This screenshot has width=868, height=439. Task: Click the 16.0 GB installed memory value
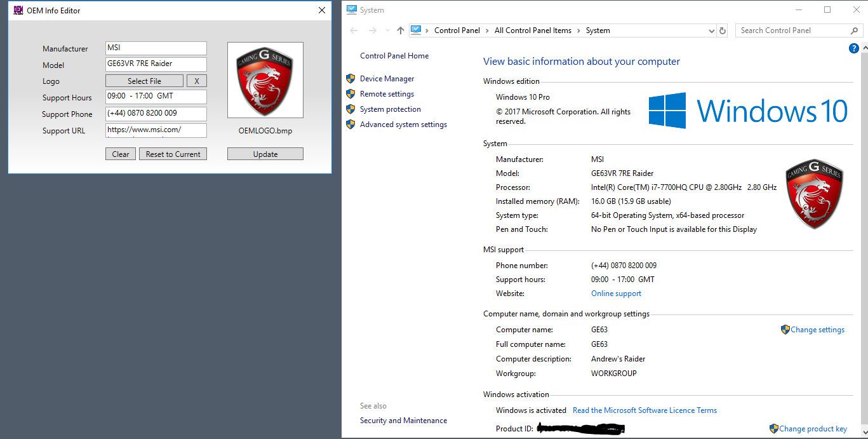pyautogui.click(x=631, y=201)
